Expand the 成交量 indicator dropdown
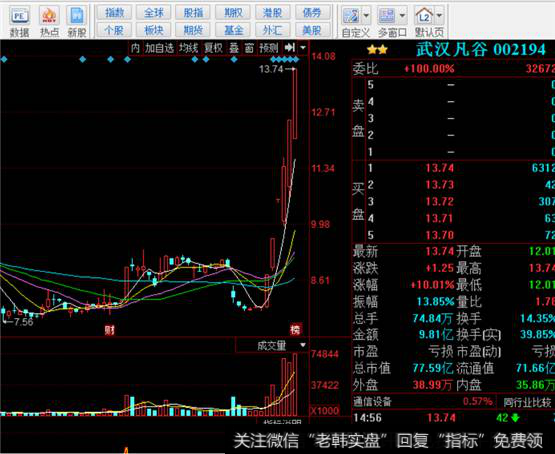Screen dimensions: 555x454 [x=303, y=345]
